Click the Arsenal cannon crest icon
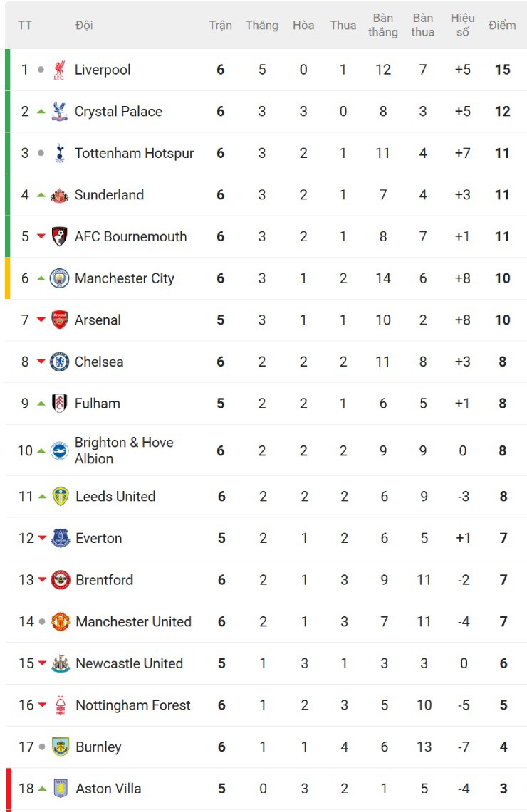The height and width of the screenshot is (812, 527). [x=59, y=320]
